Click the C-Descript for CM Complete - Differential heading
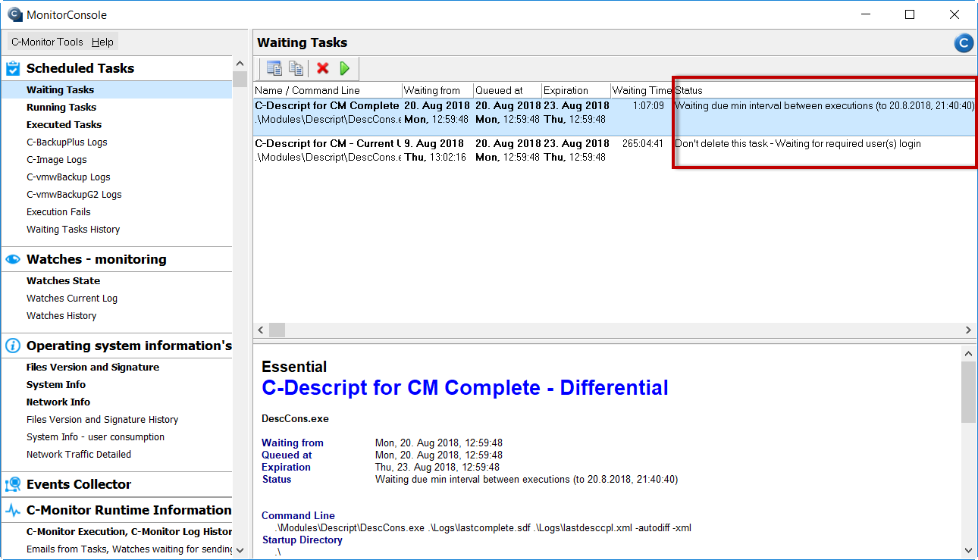 (465, 388)
